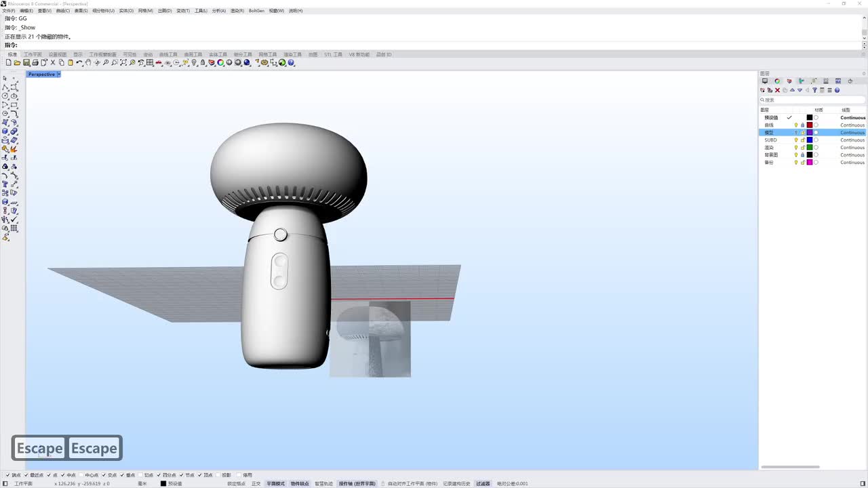Image resolution: width=868 pixels, height=488 pixels.
Task: Click the Paste clipboard icon
Action: tap(71, 62)
